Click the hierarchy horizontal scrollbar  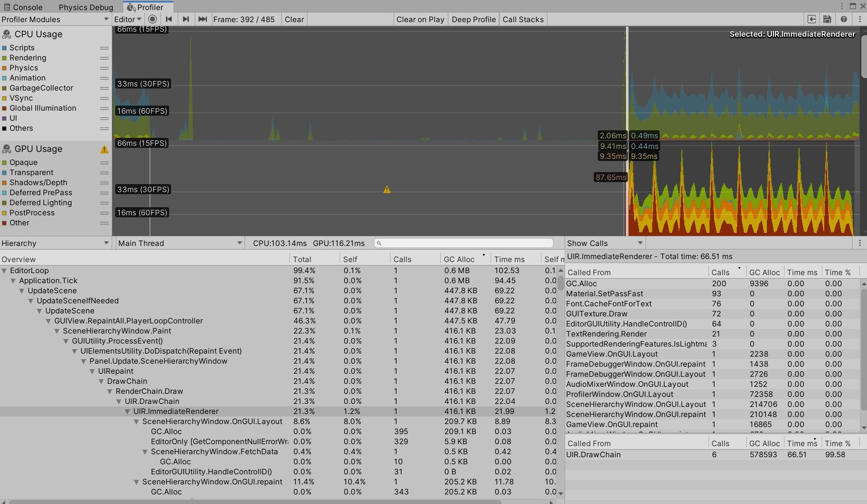tap(256, 501)
